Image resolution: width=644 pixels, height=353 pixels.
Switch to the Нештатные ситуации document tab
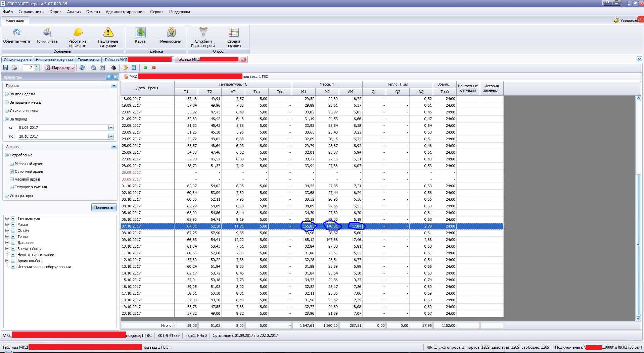click(54, 60)
